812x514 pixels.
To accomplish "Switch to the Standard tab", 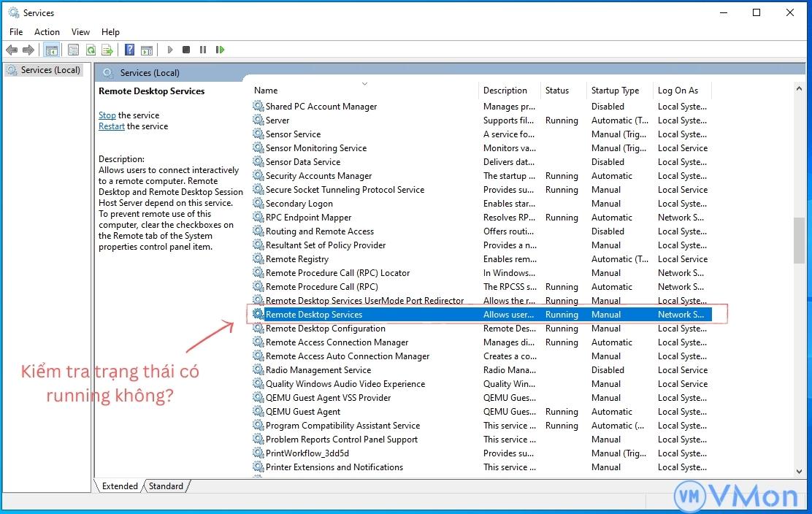I will [166, 486].
